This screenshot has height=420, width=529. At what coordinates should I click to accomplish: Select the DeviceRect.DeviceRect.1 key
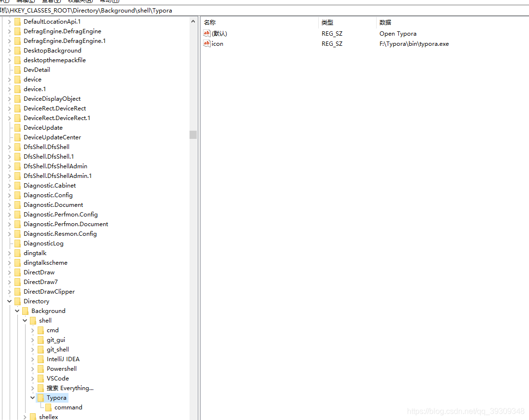[57, 118]
